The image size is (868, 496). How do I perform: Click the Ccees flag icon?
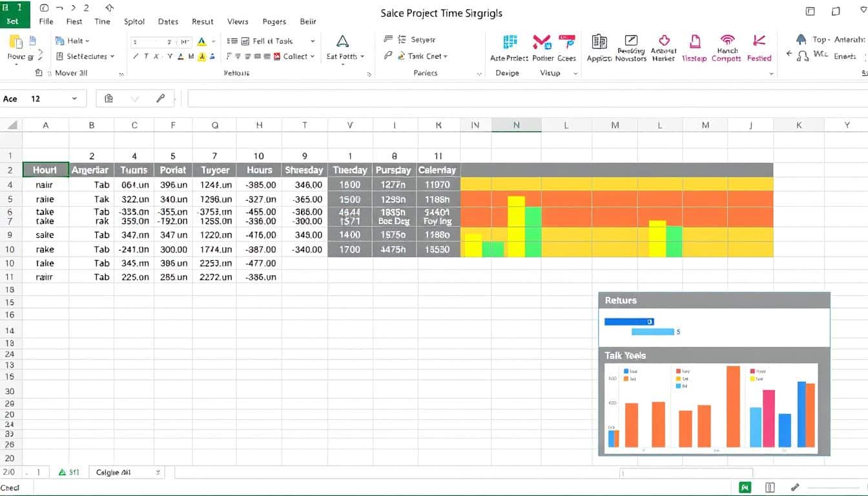click(566, 42)
